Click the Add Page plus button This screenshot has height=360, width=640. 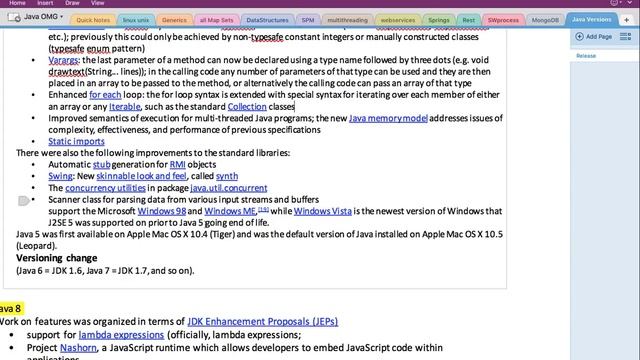(579, 37)
